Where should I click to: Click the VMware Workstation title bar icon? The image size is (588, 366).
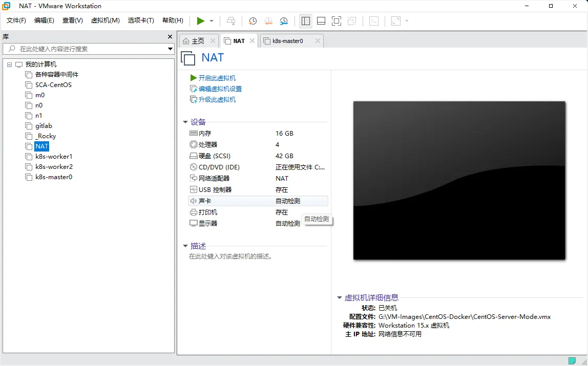click(x=6, y=6)
